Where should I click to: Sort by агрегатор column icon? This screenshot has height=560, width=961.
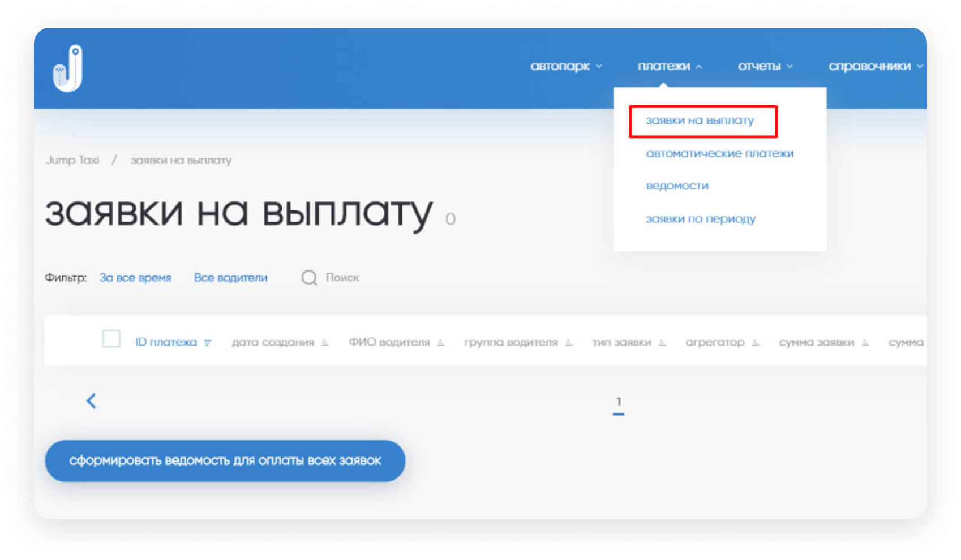pyautogui.click(x=755, y=343)
